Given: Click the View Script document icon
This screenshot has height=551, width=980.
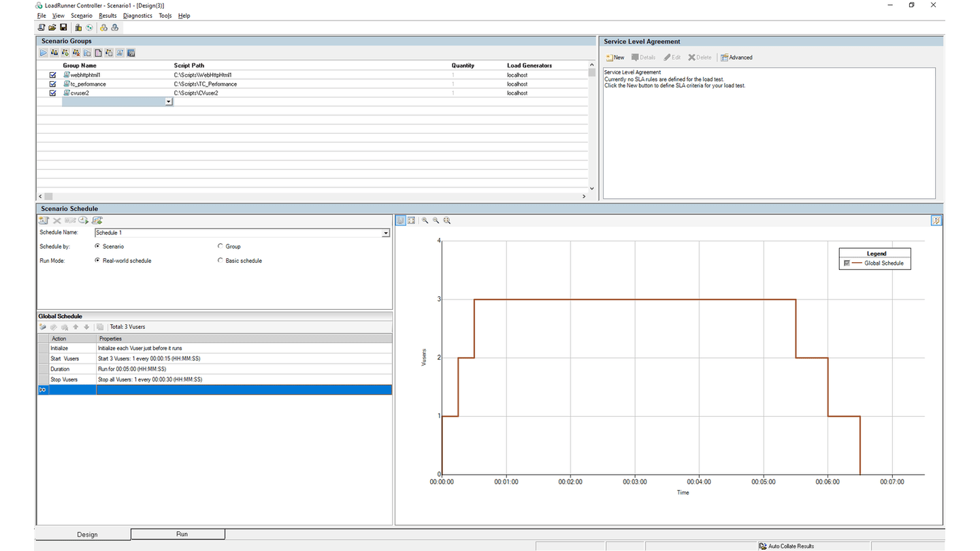Looking at the screenshot, I should (x=98, y=52).
